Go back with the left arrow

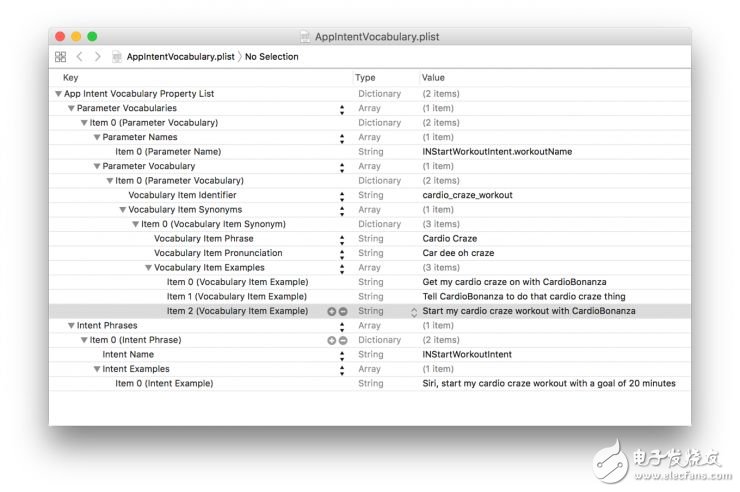pos(80,57)
